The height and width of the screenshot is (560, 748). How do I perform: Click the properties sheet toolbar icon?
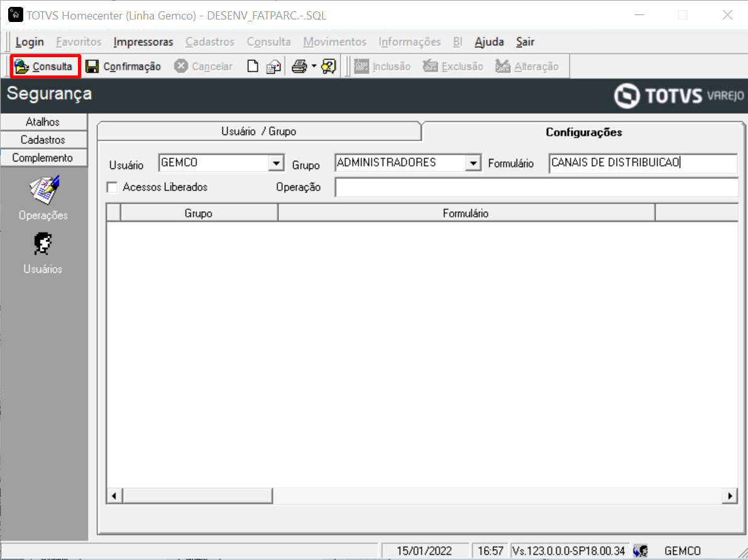click(273, 66)
